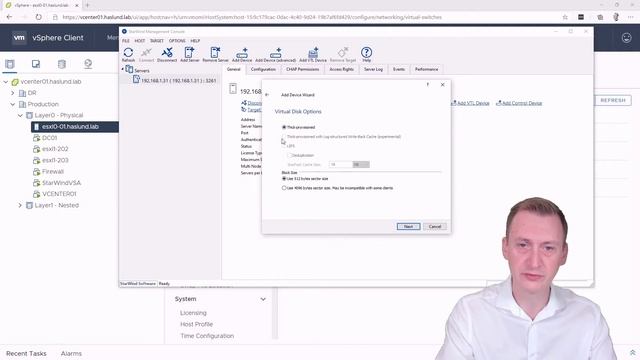Open the FILE menu in StarWind console

[126, 41]
